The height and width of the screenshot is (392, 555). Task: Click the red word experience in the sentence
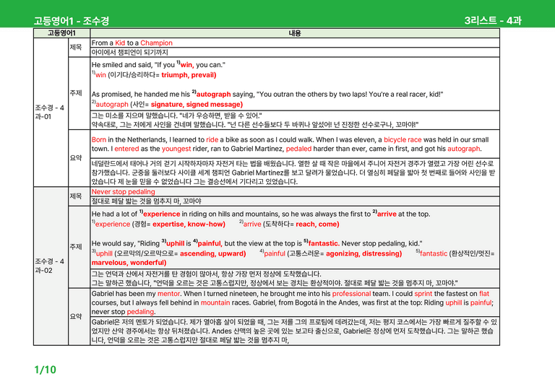(x=162, y=214)
